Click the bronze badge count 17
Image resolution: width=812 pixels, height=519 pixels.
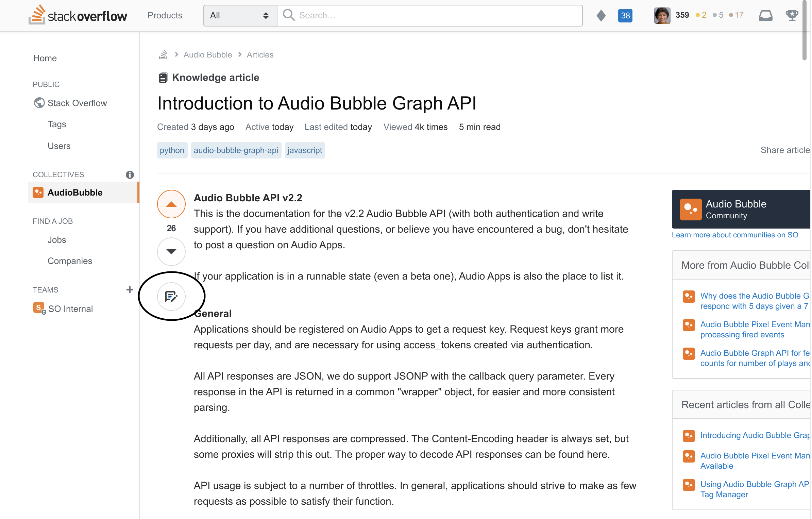737,15
